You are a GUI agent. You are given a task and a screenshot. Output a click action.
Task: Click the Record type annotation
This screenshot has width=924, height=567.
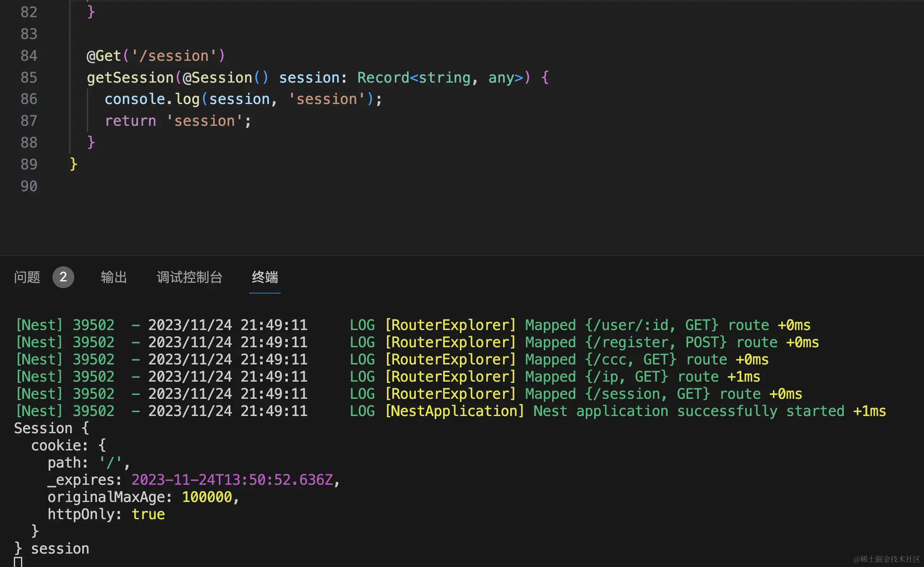point(383,78)
